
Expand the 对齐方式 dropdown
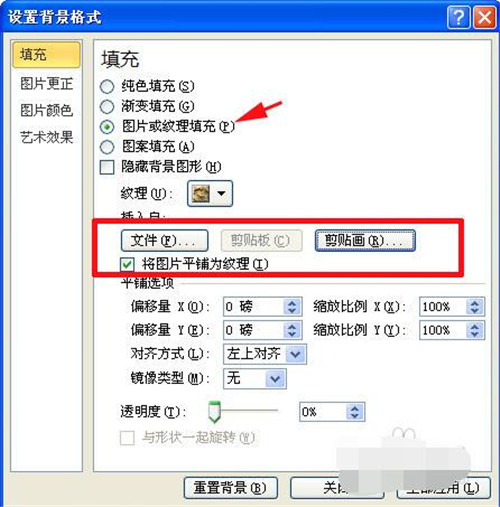tap(296, 354)
